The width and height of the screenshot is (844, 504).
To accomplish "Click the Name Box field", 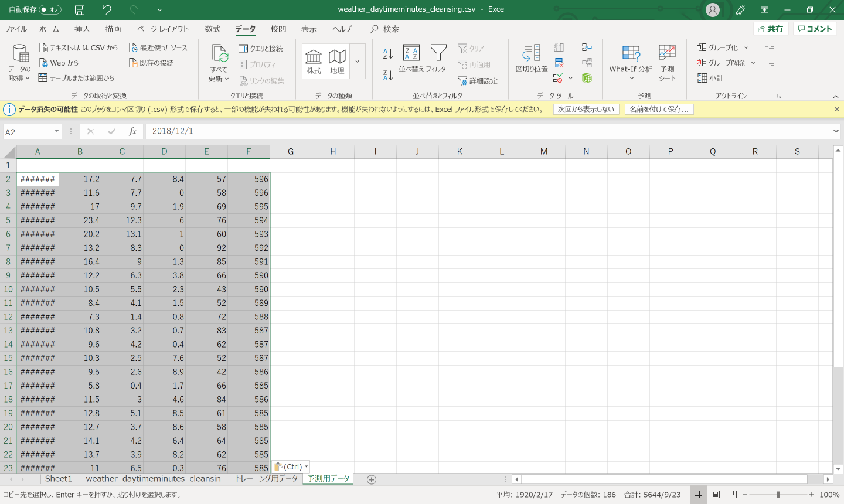I will click(28, 132).
